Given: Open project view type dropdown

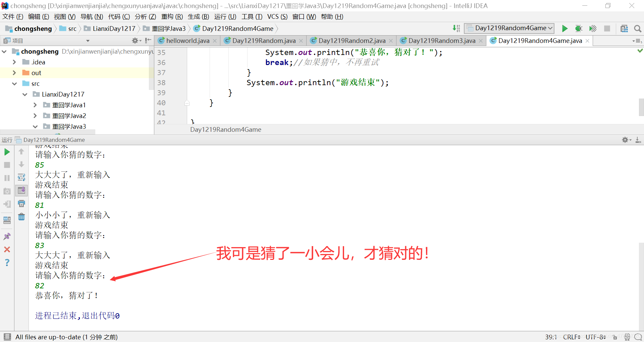Looking at the screenshot, I should click(x=88, y=41).
